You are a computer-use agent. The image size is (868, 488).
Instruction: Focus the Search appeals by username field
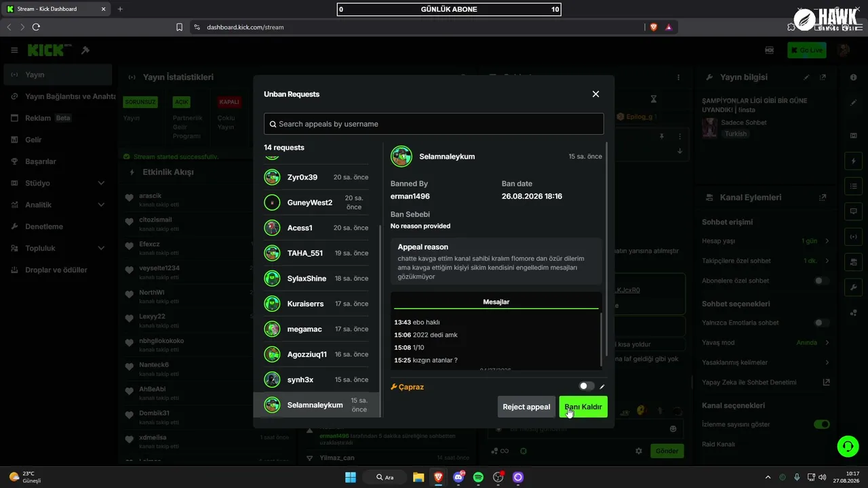(434, 124)
